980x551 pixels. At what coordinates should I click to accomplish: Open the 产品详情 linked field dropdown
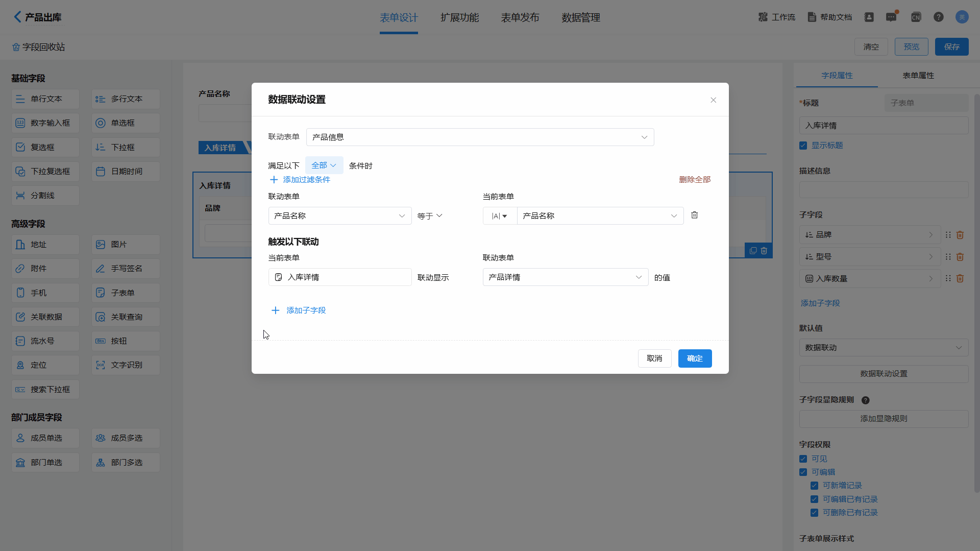(x=565, y=277)
